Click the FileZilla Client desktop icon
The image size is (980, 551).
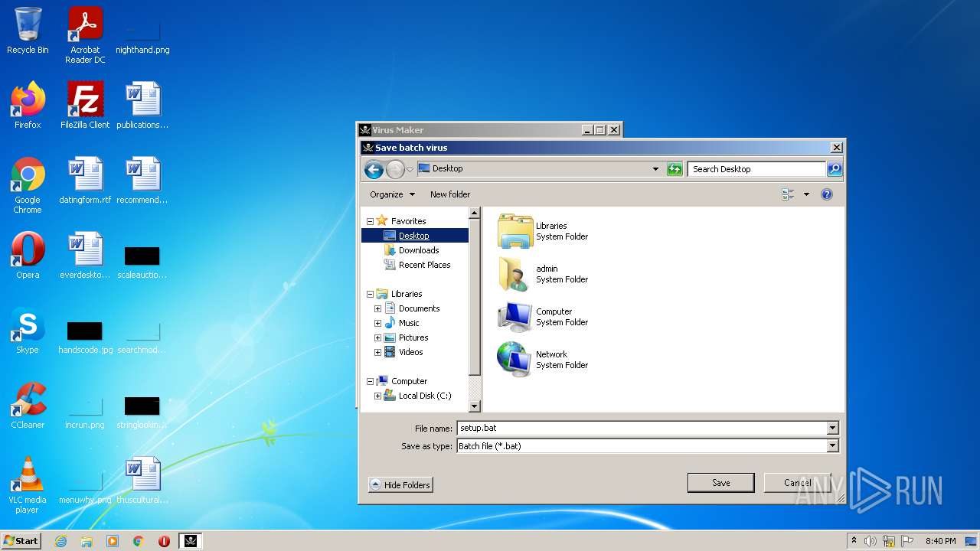coord(85,106)
